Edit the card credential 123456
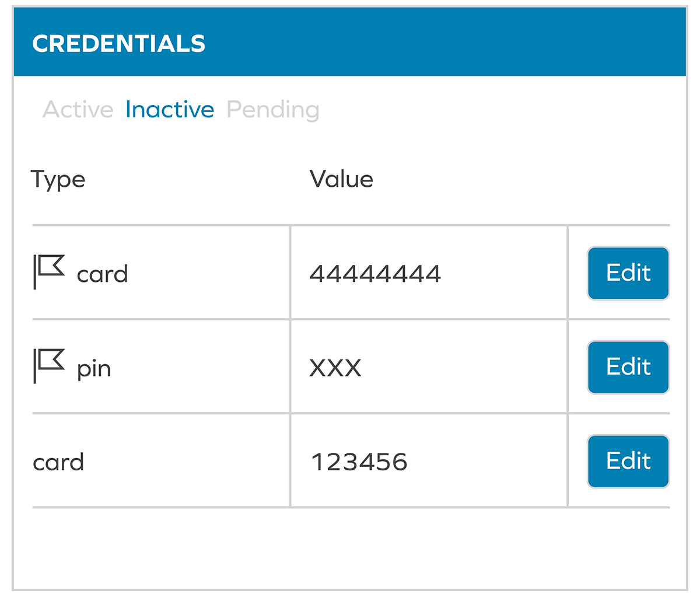Viewport: 700px width, 597px height. coord(628,461)
